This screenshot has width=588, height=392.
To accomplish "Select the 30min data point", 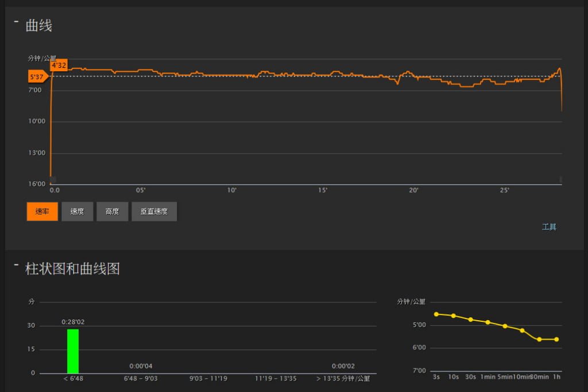I will click(x=539, y=339).
